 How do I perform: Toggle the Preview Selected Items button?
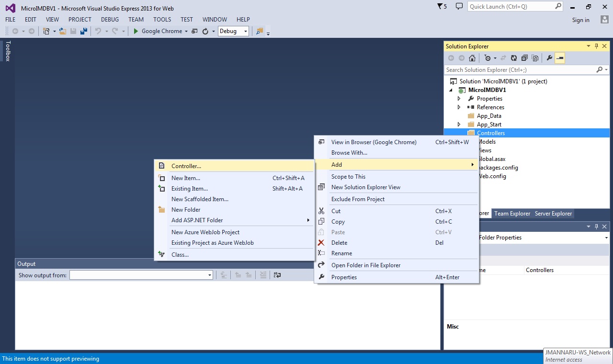(x=560, y=58)
